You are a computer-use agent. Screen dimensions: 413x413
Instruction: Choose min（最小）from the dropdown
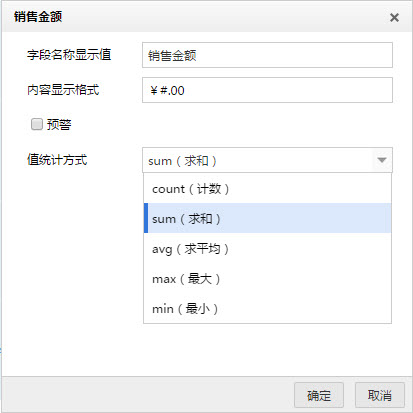click(267, 308)
